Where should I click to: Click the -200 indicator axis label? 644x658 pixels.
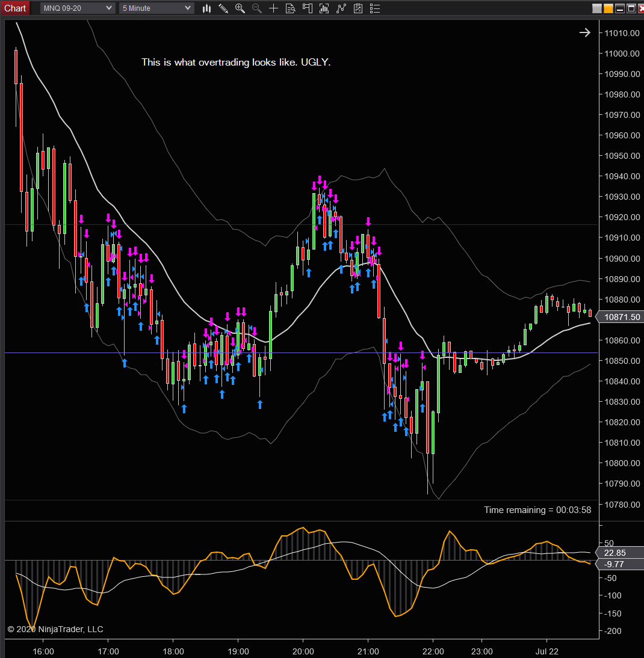[x=613, y=631]
